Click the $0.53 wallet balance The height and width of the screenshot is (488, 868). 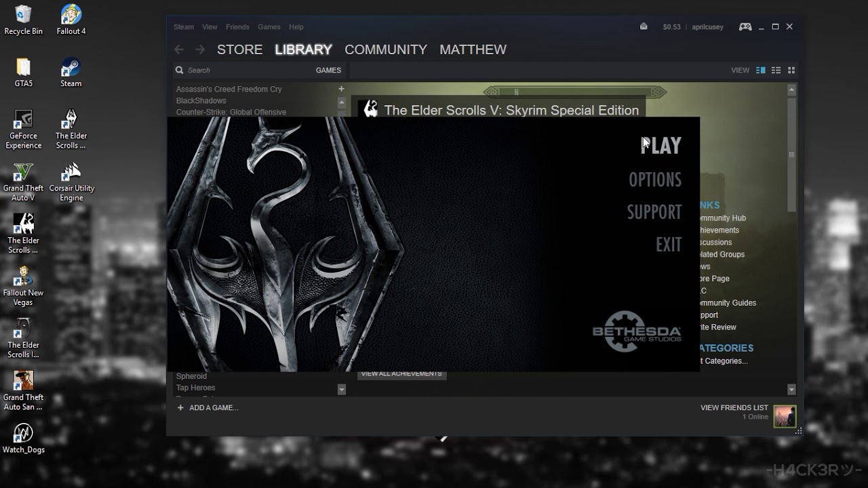(x=671, y=27)
